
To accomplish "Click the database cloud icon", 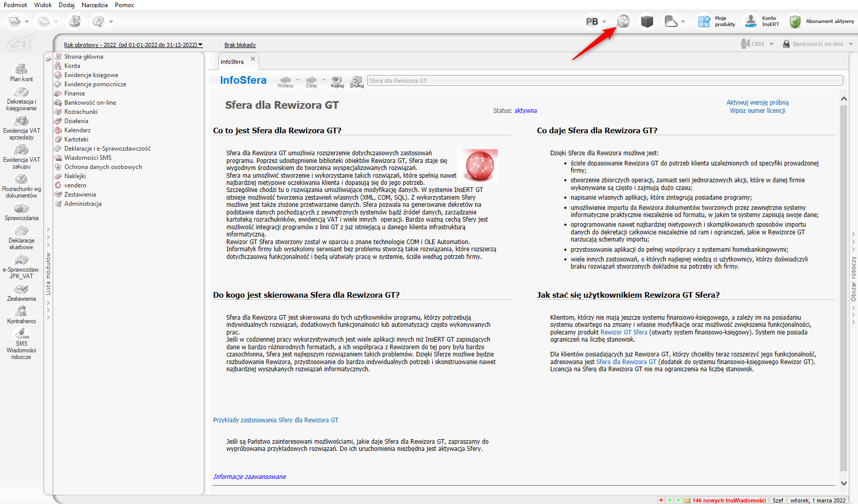I will pos(670,21).
